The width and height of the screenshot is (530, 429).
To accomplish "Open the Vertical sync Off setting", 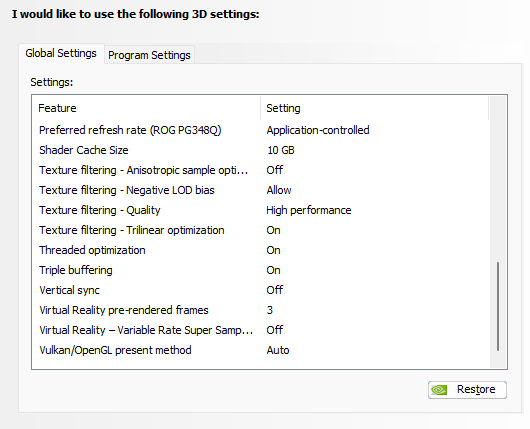I will [275, 290].
